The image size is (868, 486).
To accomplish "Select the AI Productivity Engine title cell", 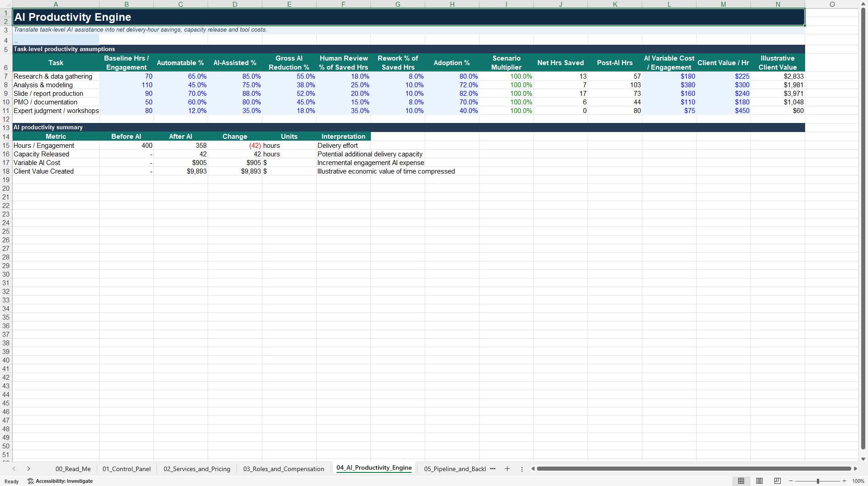I will (x=408, y=17).
